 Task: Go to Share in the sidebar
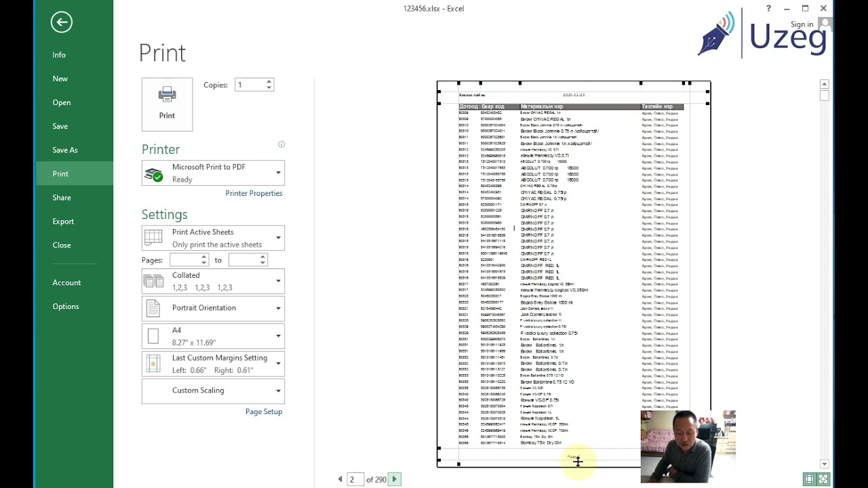62,197
